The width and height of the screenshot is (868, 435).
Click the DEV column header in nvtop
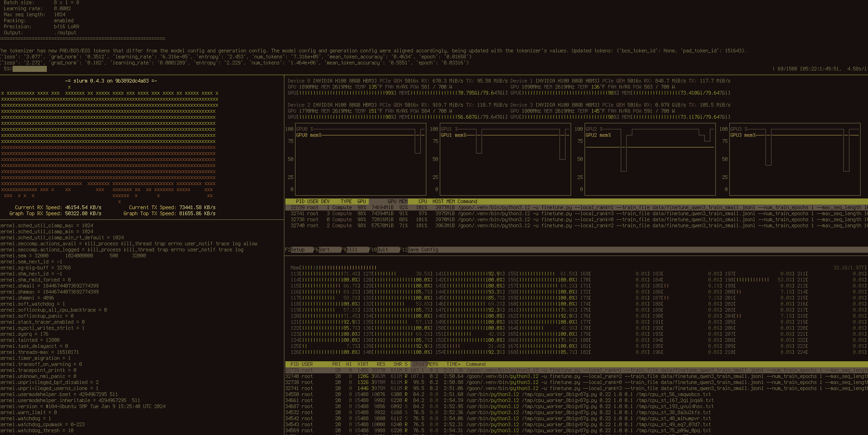click(x=325, y=201)
